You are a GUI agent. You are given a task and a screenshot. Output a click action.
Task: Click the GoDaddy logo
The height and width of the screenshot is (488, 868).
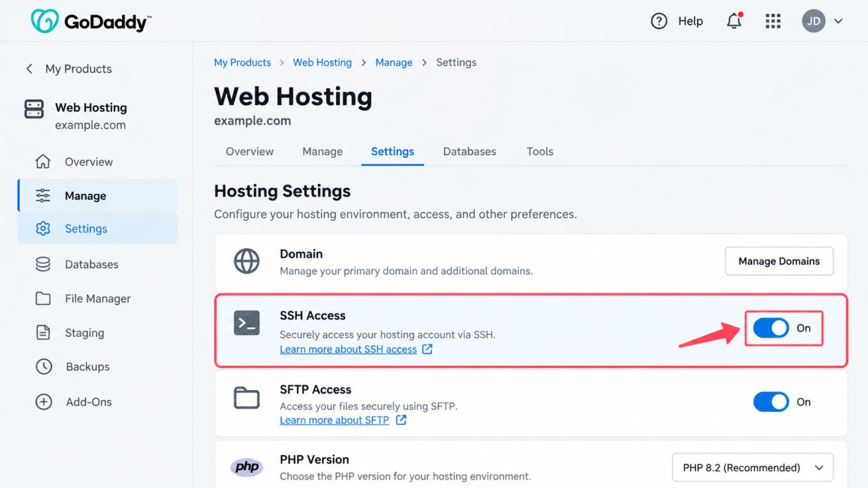point(90,21)
